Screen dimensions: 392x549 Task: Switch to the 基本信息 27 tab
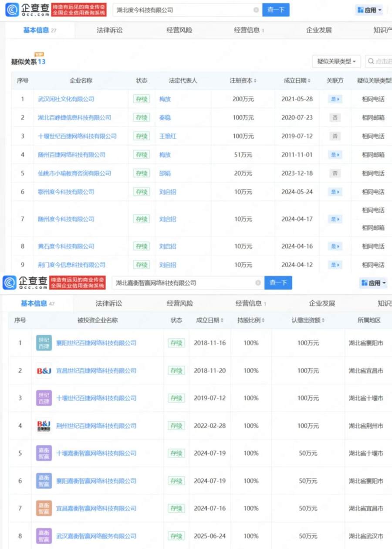point(40,30)
